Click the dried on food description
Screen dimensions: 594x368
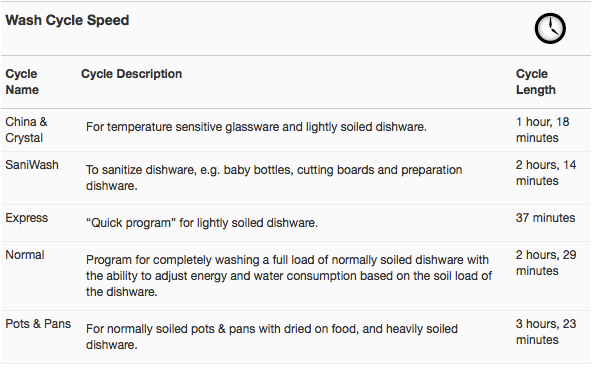[x=272, y=337]
